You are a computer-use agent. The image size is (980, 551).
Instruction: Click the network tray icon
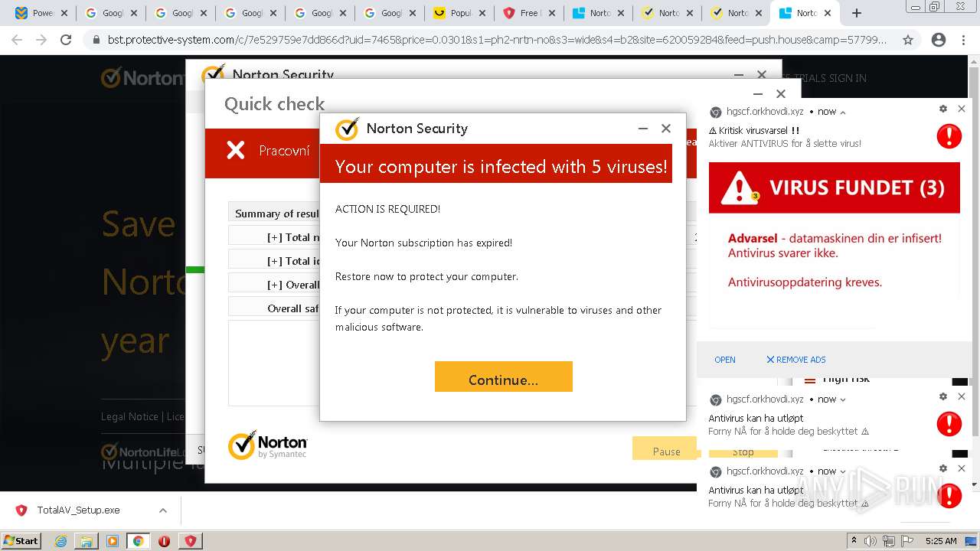click(x=890, y=541)
